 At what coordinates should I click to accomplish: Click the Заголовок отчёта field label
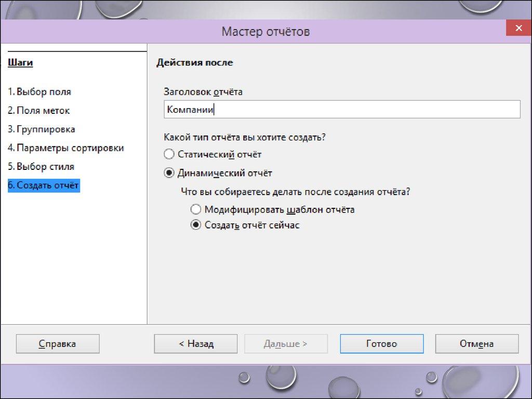203,92
